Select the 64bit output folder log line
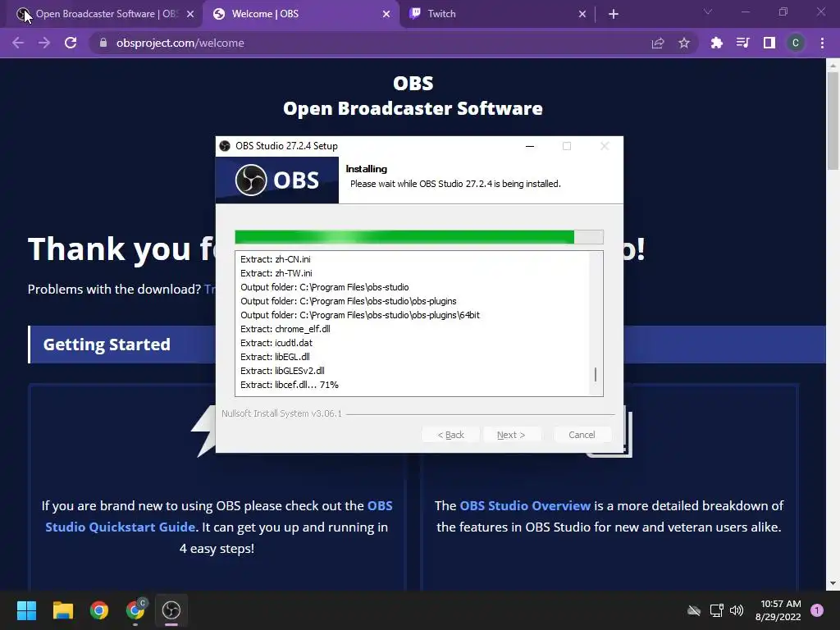 click(360, 315)
